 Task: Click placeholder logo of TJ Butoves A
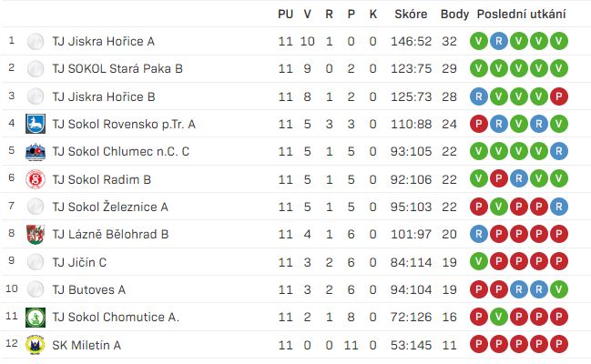point(36,289)
